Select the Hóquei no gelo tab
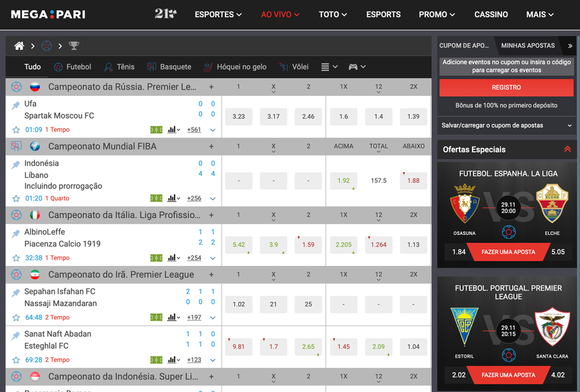 point(235,67)
